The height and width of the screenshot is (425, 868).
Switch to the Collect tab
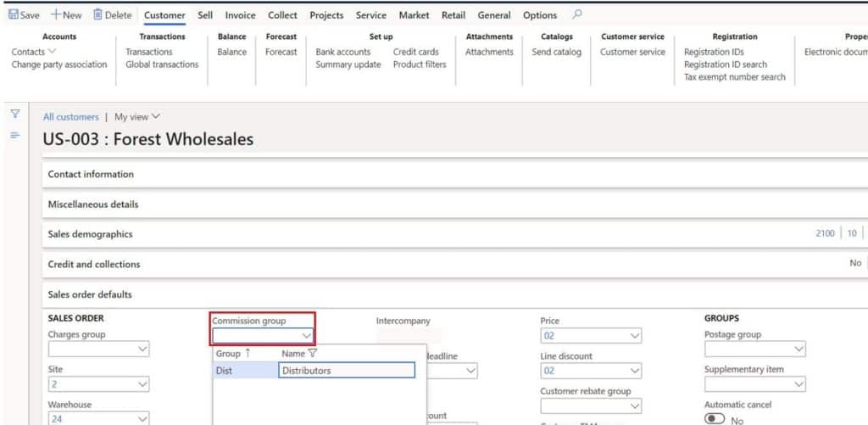282,15
